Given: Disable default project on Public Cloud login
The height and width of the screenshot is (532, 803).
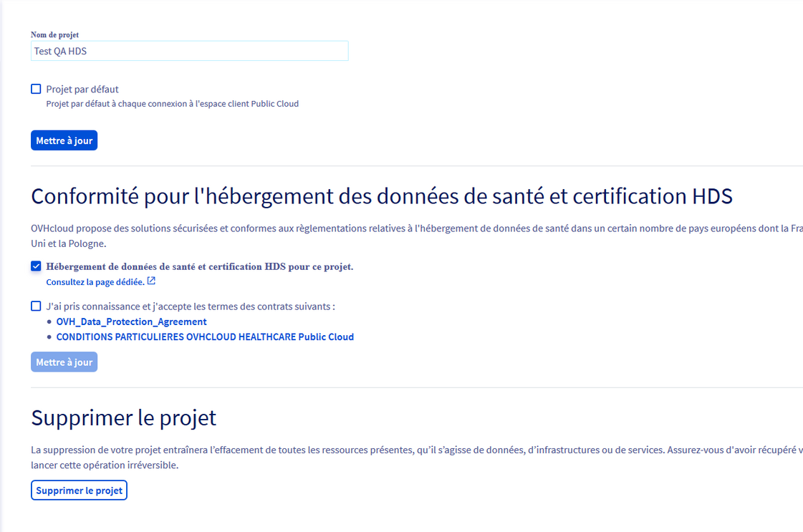Looking at the screenshot, I should [x=36, y=89].
